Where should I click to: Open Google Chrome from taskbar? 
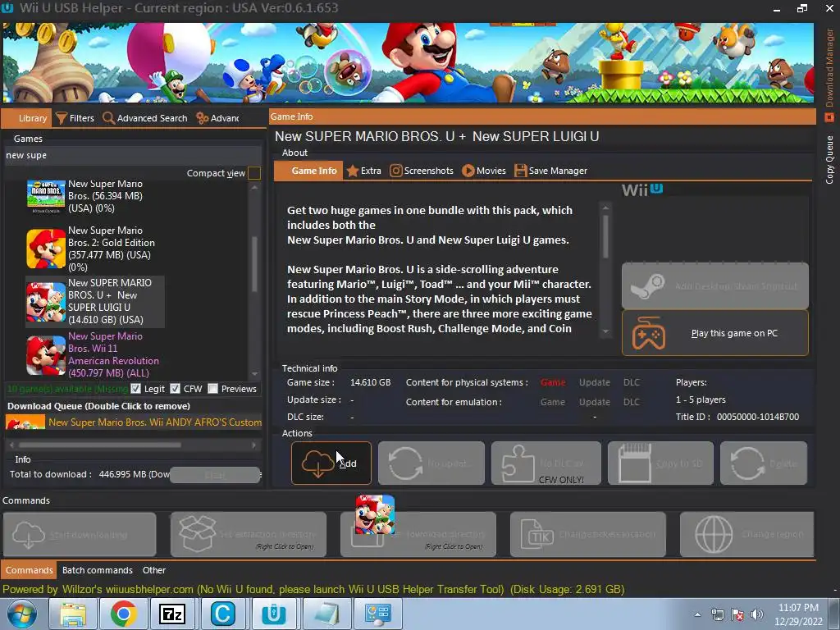click(x=123, y=614)
